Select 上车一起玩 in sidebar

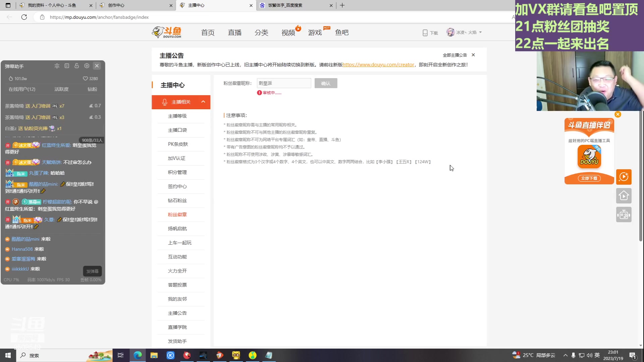point(180,243)
